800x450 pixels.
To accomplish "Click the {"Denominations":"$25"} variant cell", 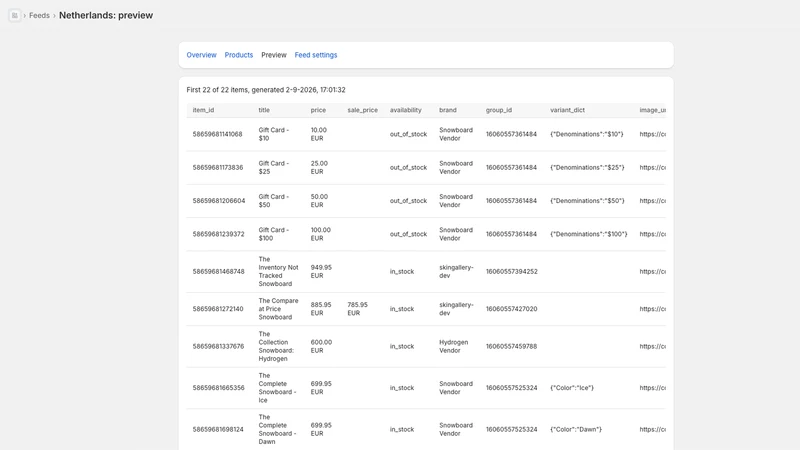I will pos(587,167).
